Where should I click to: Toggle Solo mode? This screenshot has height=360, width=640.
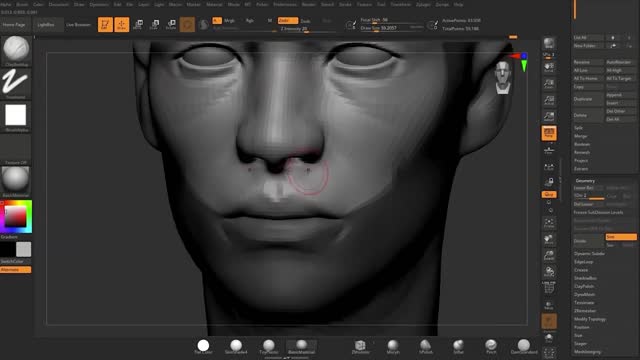pos(549,338)
